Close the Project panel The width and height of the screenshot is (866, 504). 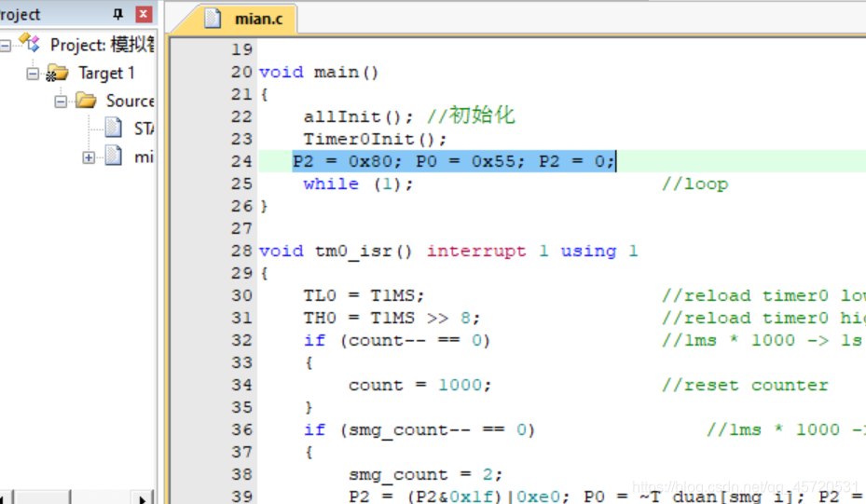tap(143, 14)
